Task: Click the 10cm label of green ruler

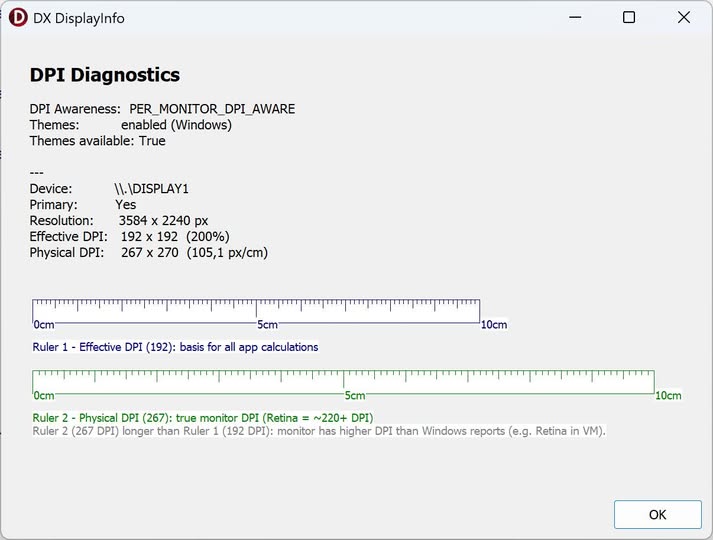Action: (x=668, y=396)
